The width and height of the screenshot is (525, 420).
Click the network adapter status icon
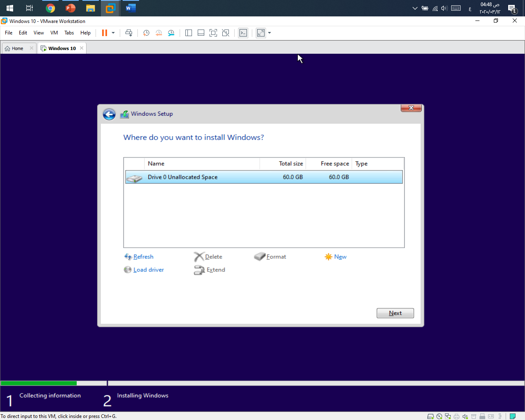tap(448, 416)
